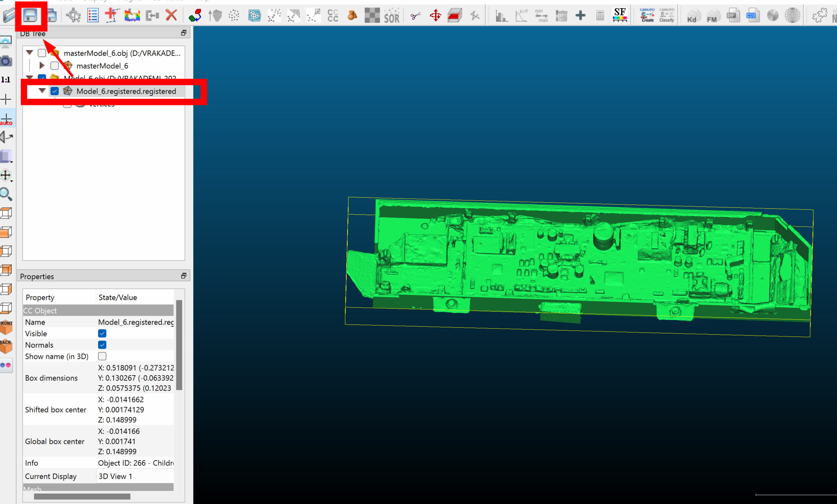Open the SOR filter tool

[391, 16]
